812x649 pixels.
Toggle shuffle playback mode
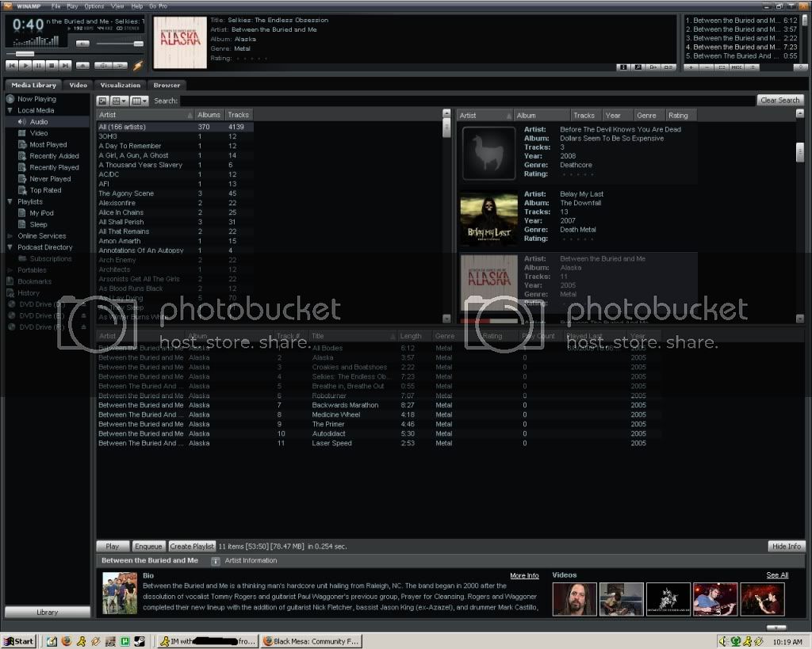(103, 65)
